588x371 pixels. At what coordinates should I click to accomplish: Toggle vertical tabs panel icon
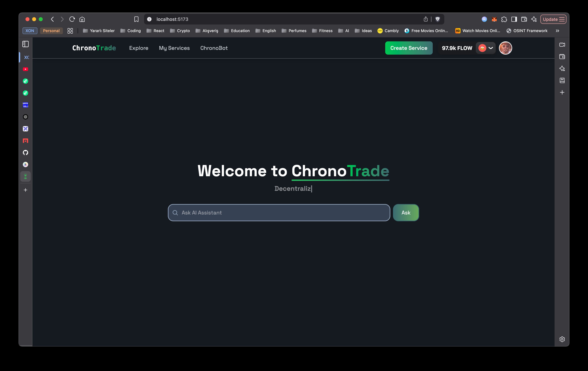[x=26, y=44]
